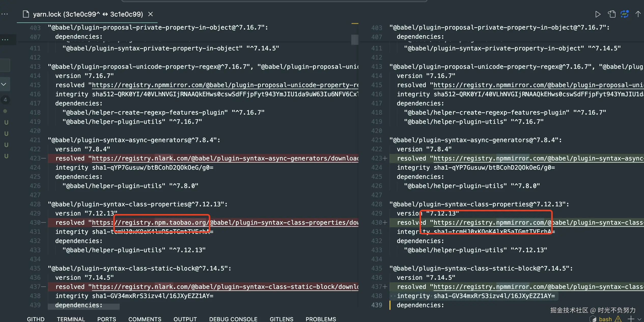Click the blue diff sync icon
This screenshot has width=644, height=322.
pyautogui.click(x=625, y=14)
